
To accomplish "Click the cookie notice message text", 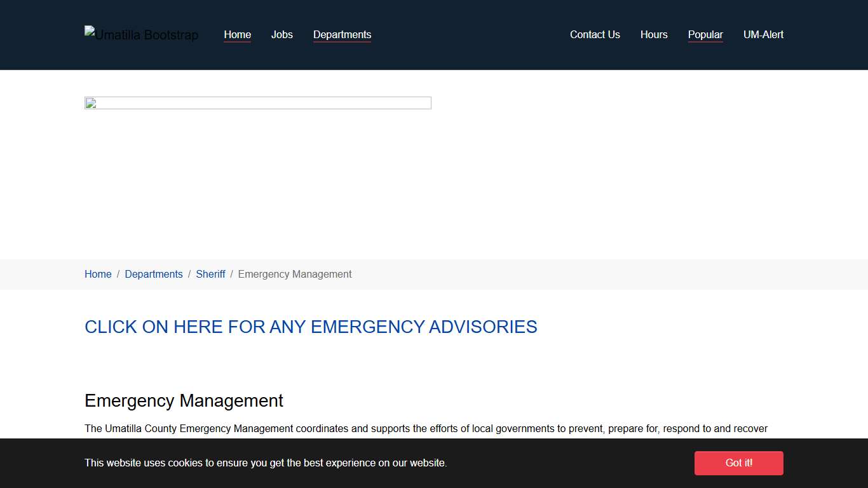I will [266, 463].
